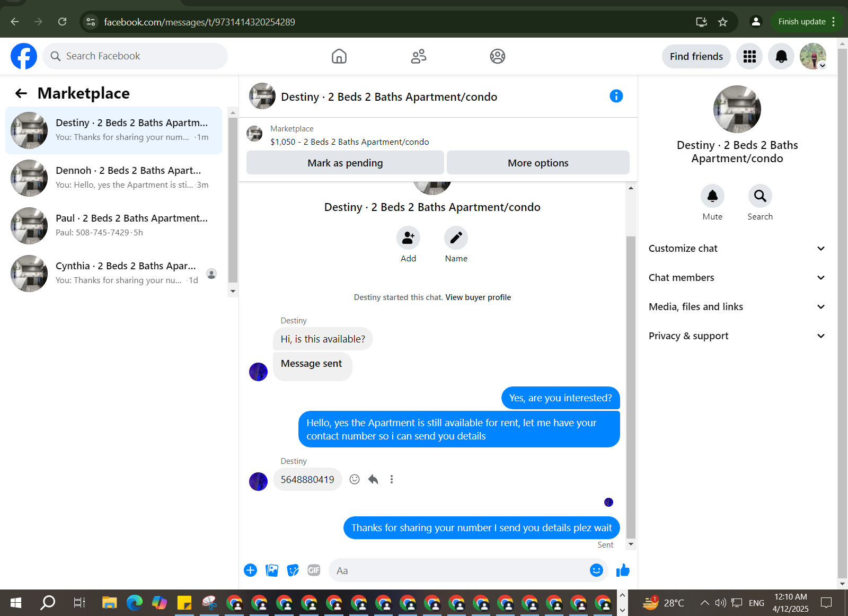Open more actions plus icon in composer
Screen dimensions: 848x616
click(x=250, y=570)
